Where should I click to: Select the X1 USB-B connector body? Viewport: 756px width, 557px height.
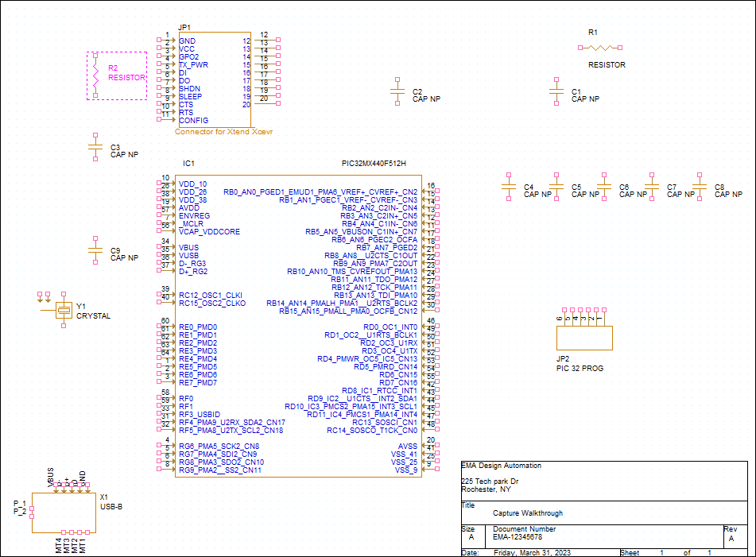64,513
